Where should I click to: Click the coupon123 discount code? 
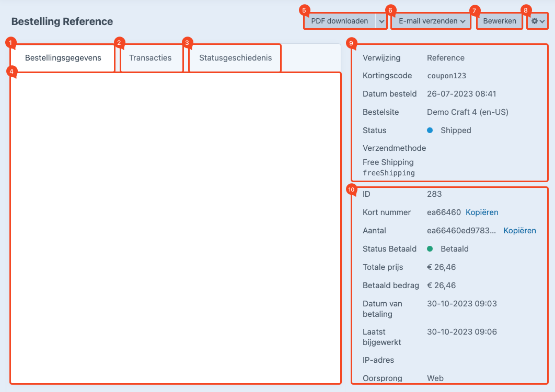[446, 76]
